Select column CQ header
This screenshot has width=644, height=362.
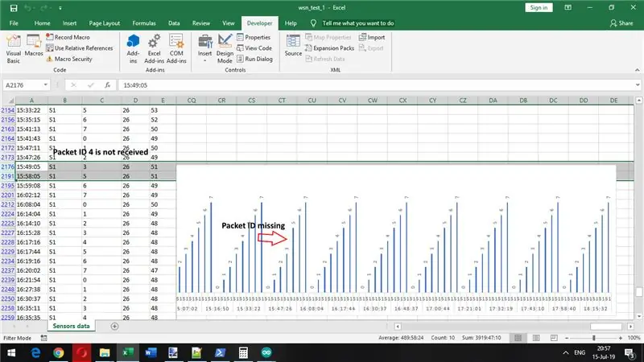click(192, 100)
